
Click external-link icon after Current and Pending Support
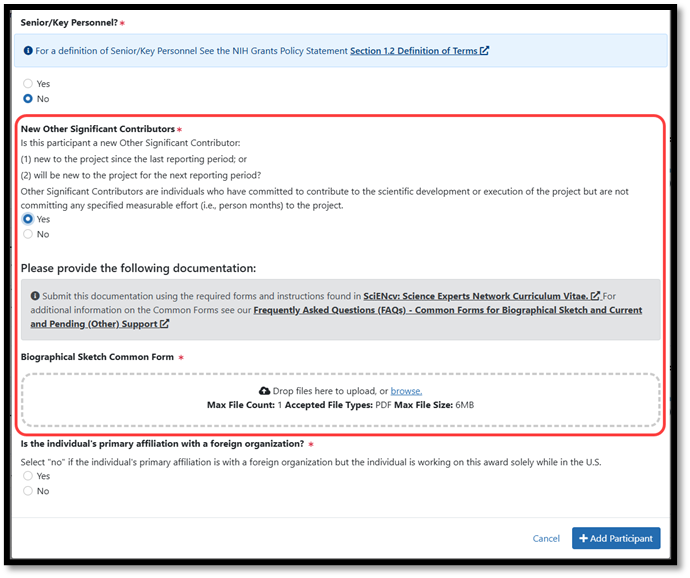[164, 324]
